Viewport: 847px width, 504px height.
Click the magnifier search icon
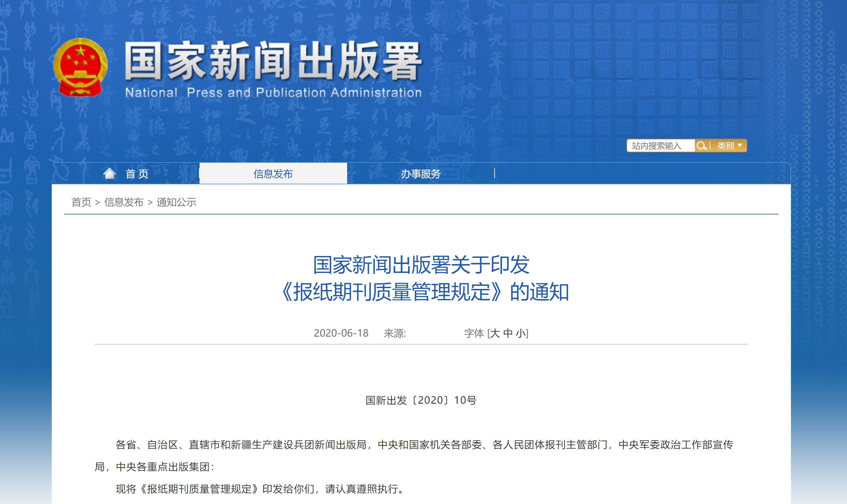[x=701, y=146]
